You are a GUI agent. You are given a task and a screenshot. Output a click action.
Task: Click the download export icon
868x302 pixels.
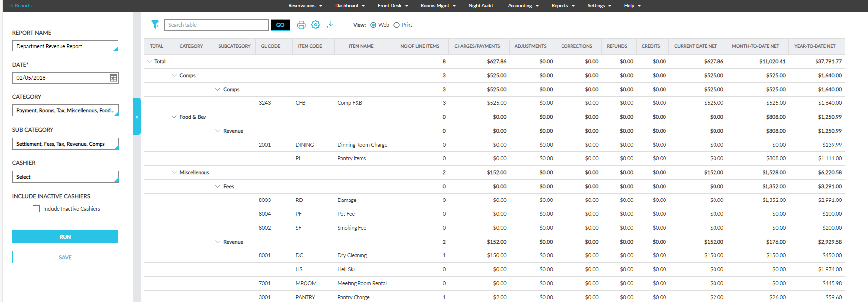coord(331,25)
